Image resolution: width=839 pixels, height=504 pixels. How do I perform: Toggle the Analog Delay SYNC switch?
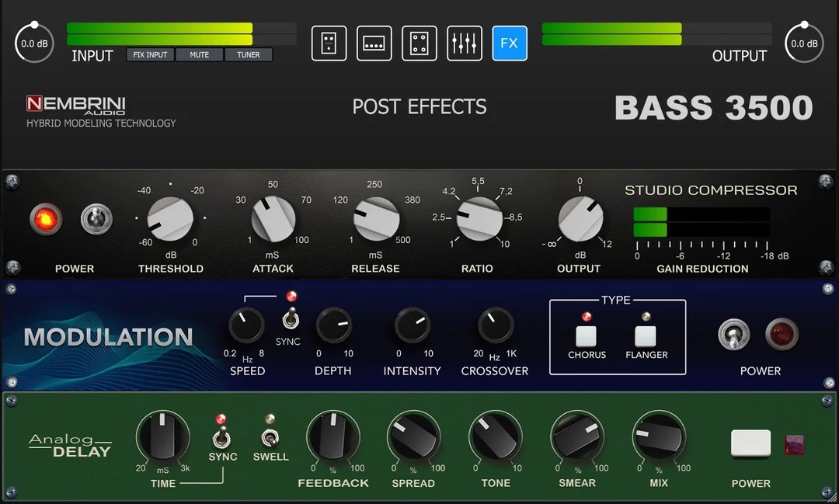221,438
